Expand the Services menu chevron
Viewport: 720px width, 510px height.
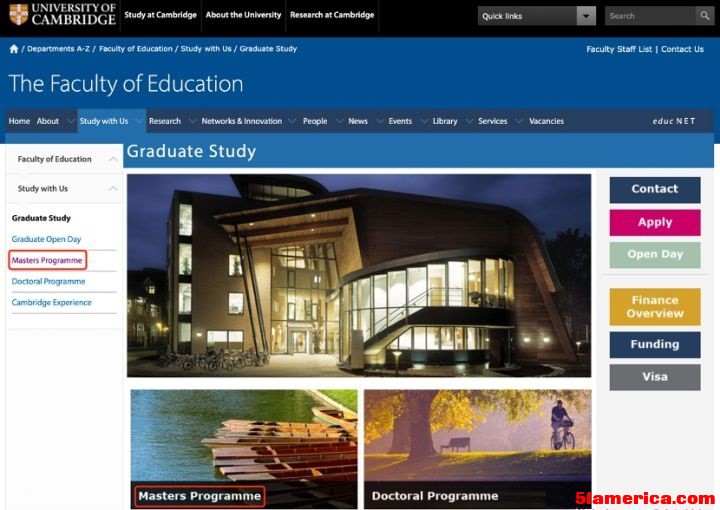tap(519, 121)
